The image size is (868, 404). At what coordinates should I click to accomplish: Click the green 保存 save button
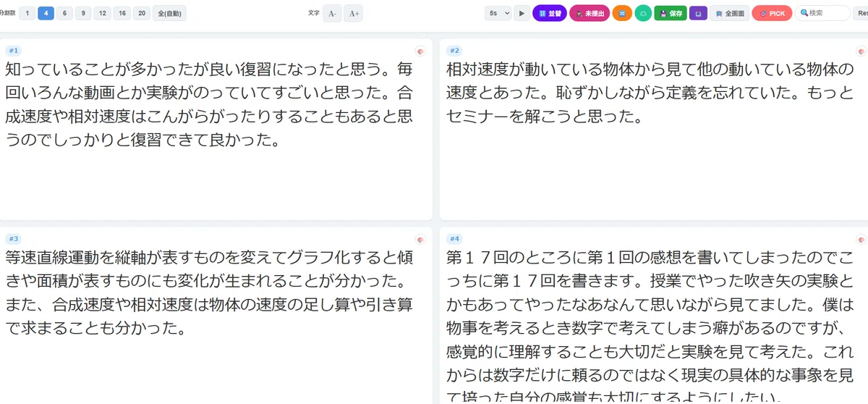coord(671,13)
